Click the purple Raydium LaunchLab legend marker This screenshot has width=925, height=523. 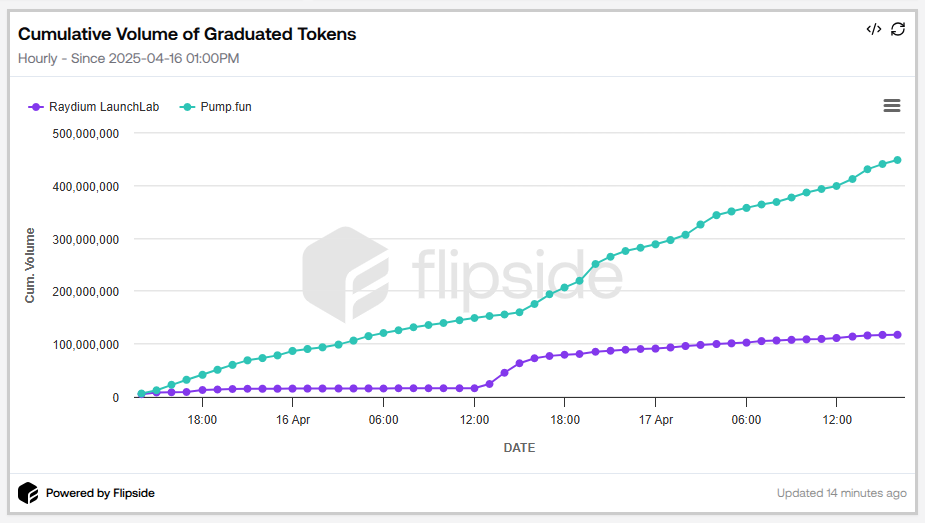pyautogui.click(x=37, y=107)
